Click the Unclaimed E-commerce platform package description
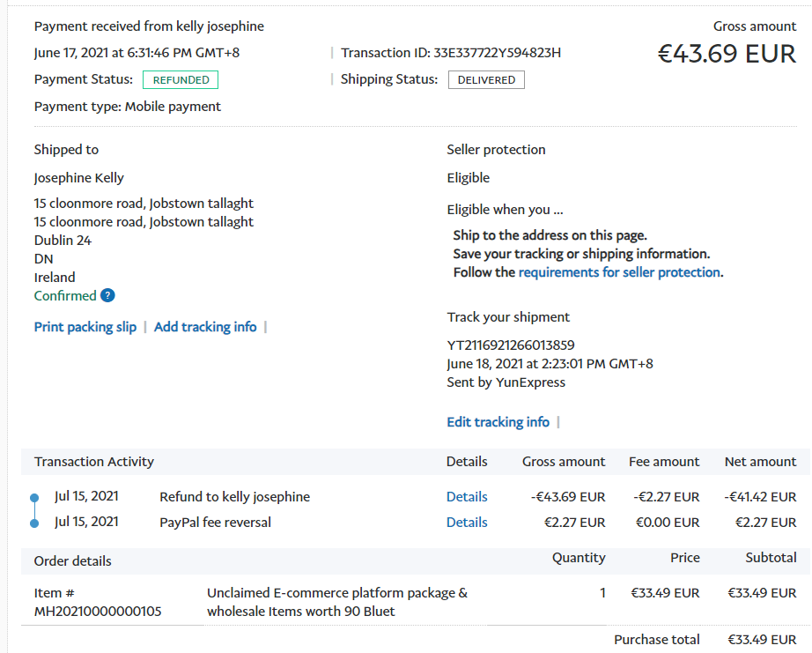This screenshot has width=812, height=653. (x=337, y=602)
